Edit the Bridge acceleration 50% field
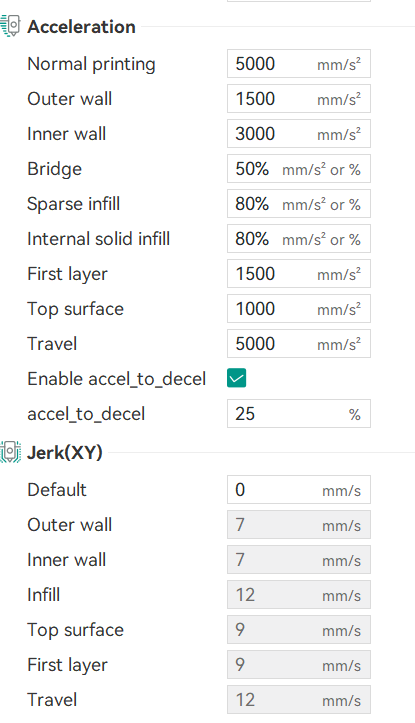The width and height of the screenshot is (415, 723). [299, 169]
